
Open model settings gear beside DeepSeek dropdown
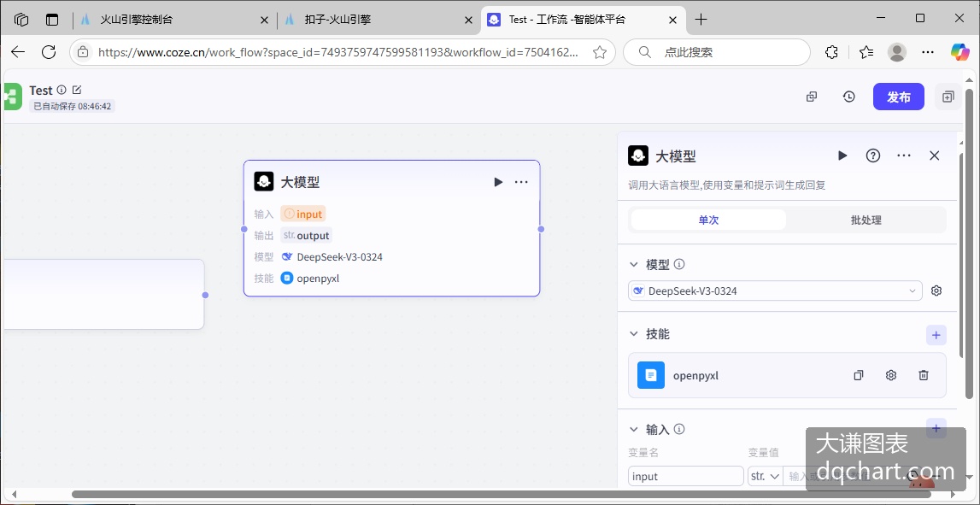(936, 291)
